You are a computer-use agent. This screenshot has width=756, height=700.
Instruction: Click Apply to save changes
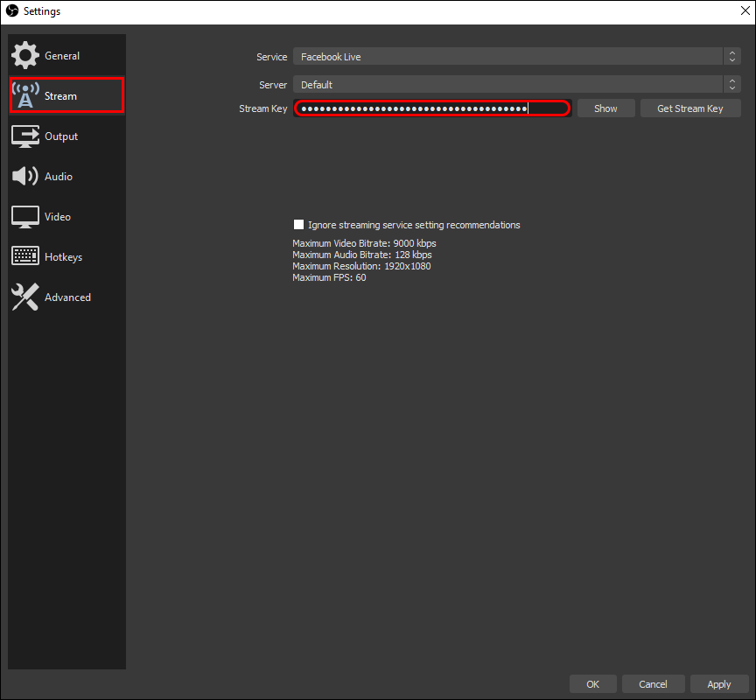719,683
